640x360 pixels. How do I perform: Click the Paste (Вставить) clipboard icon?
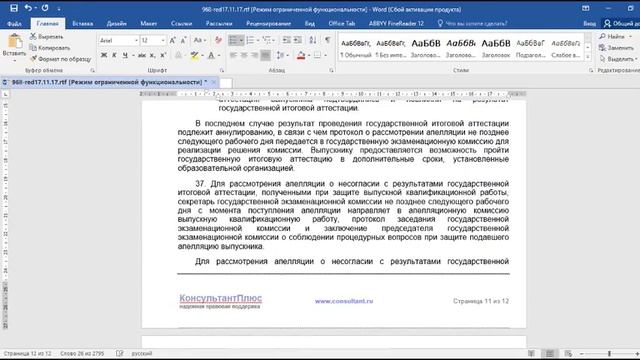15,41
